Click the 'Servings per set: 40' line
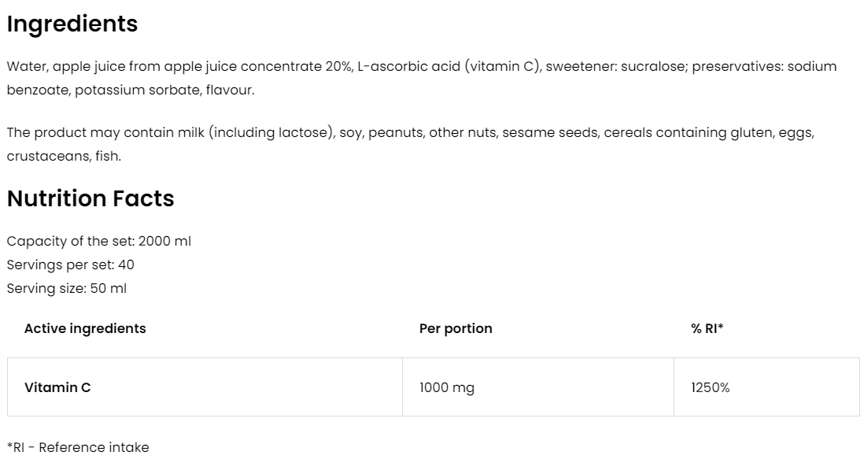The width and height of the screenshot is (868, 459). 70,265
